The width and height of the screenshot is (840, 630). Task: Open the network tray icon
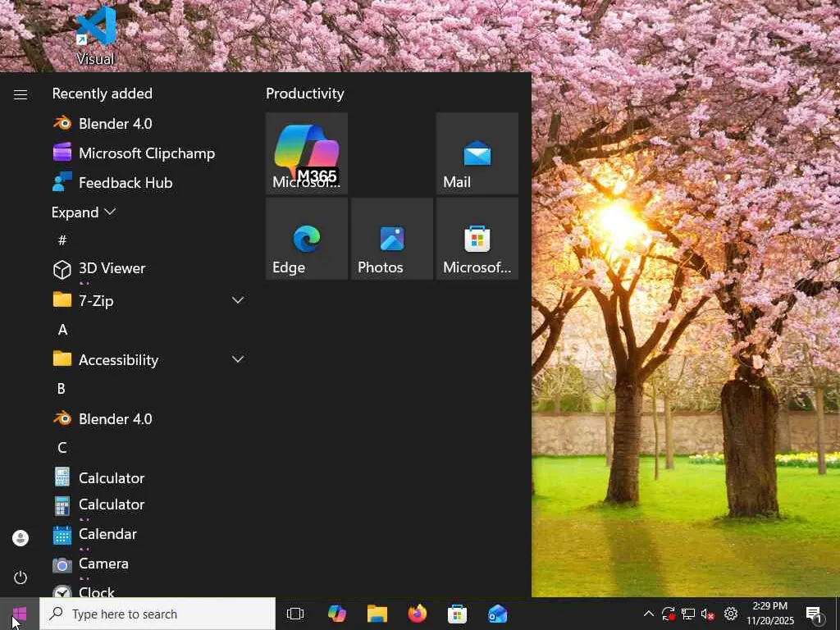(688, 614)
